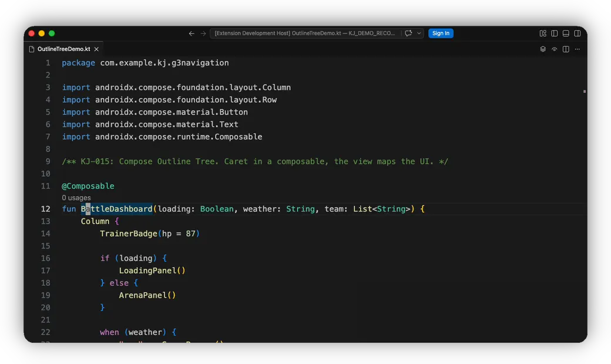611x364 pixels.
Task: Click the chat icon in title bar
Action: [x=408, y=33]
